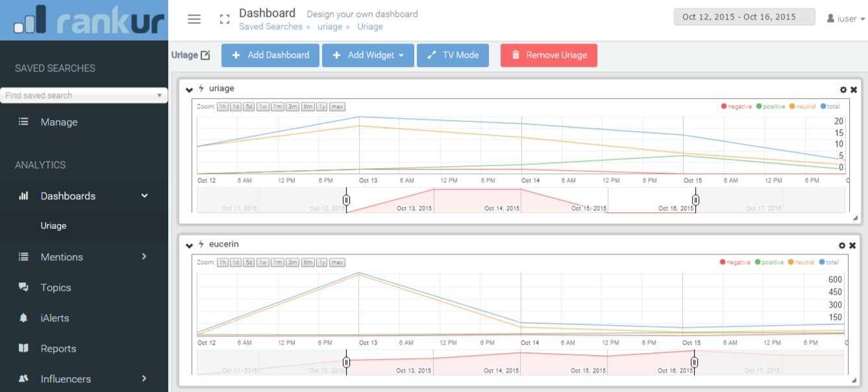Set eucerin chart zoom to 3m
The width and height of the screenshot is (868, 392).
tap(293, 262)
